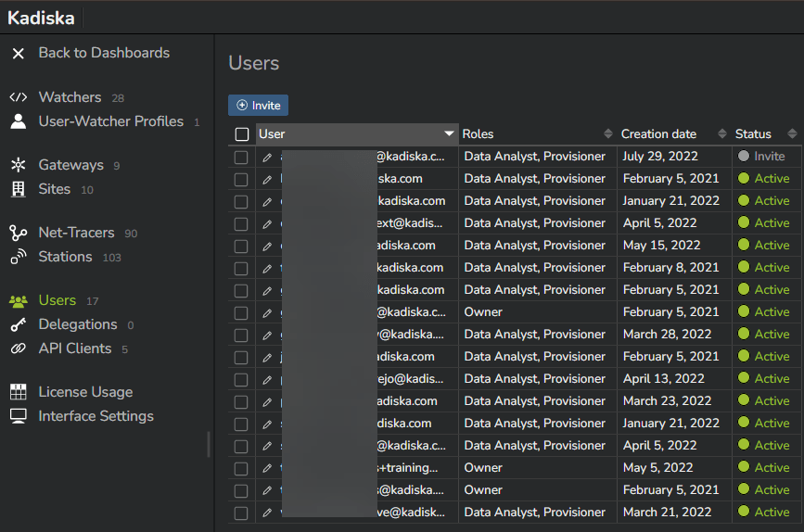804x532 pixels.
Task: Go Back to Dashboards
Action: click(103, 53)
